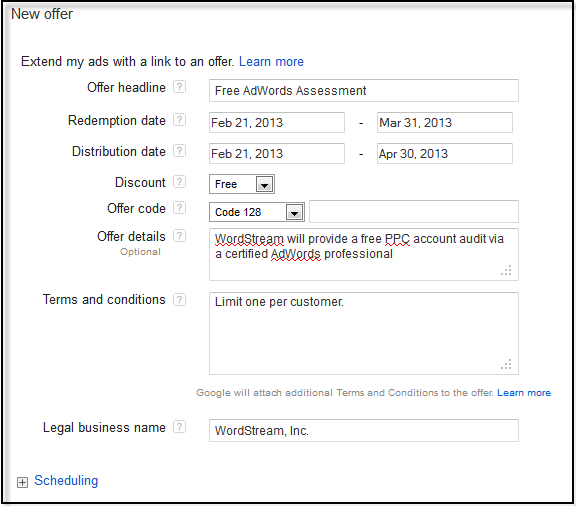Screen dimensions: 576x506
Task: Click the distribution end date Apr 30, 2013
Action: pos(444,154)
